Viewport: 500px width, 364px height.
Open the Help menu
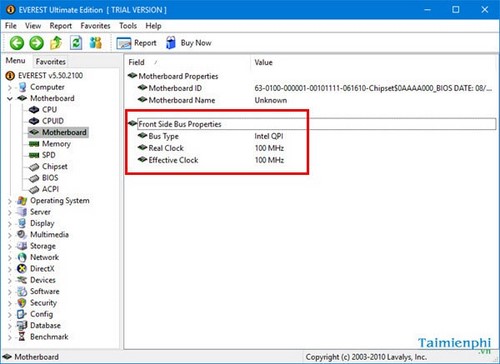click(x=153, y=26)
